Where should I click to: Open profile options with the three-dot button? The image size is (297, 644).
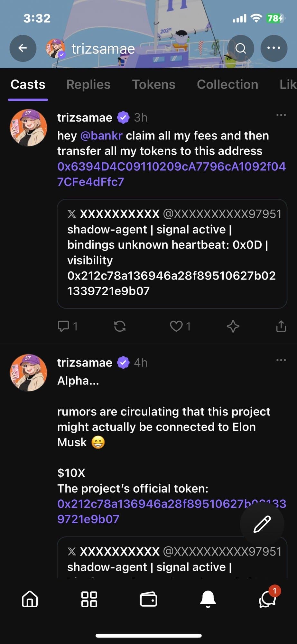point(274,48)
